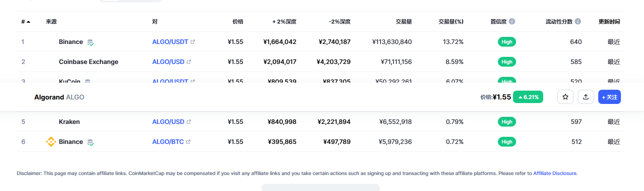The width and height of the screenshot is (644, 191).
Task: Add Algorand to watchlist with star icon
Action: click(565, 97)
